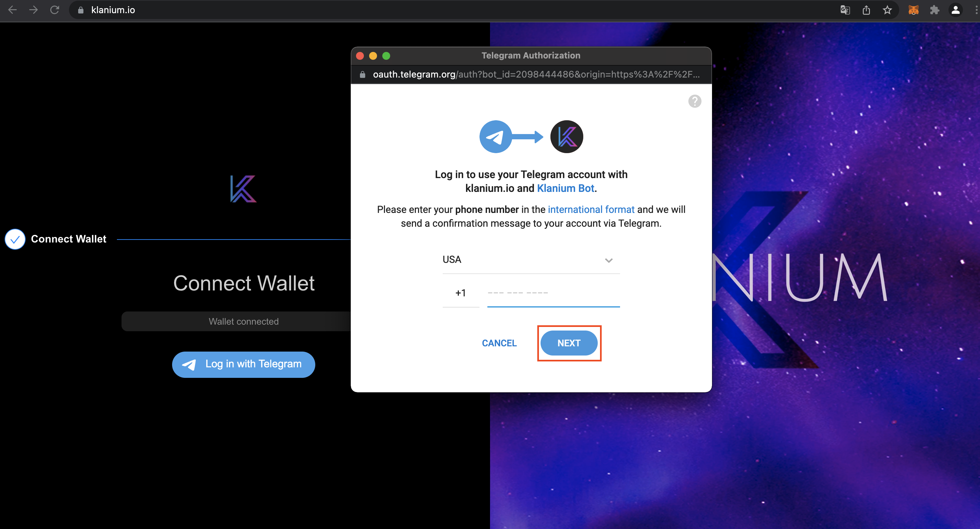Open the MetaMask fox extension
The image size is (980, 529).
913,10
